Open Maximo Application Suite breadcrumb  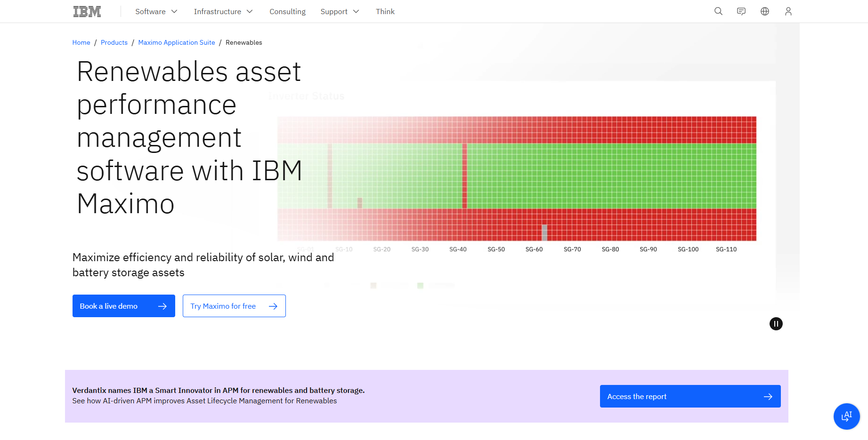click(177, 42)
